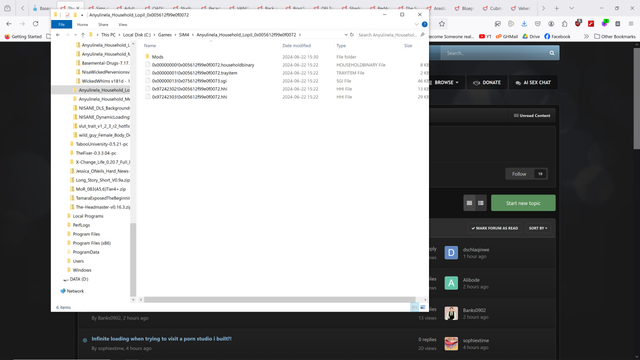Select TabooUniversity-0.5.21-pc in tree
The width and height of the screenshot is (640, 360).
[x=102, y=144]
